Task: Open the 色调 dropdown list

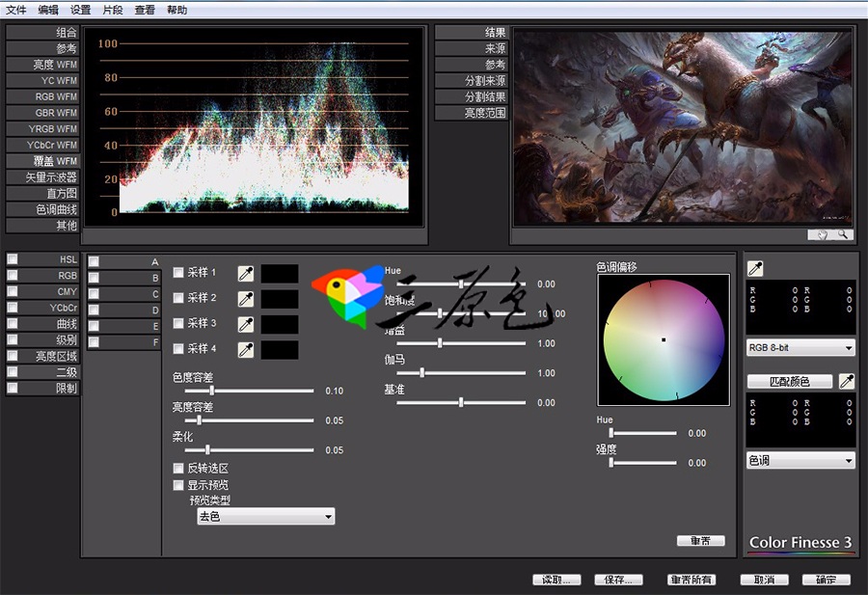Action: pos(801,461)
